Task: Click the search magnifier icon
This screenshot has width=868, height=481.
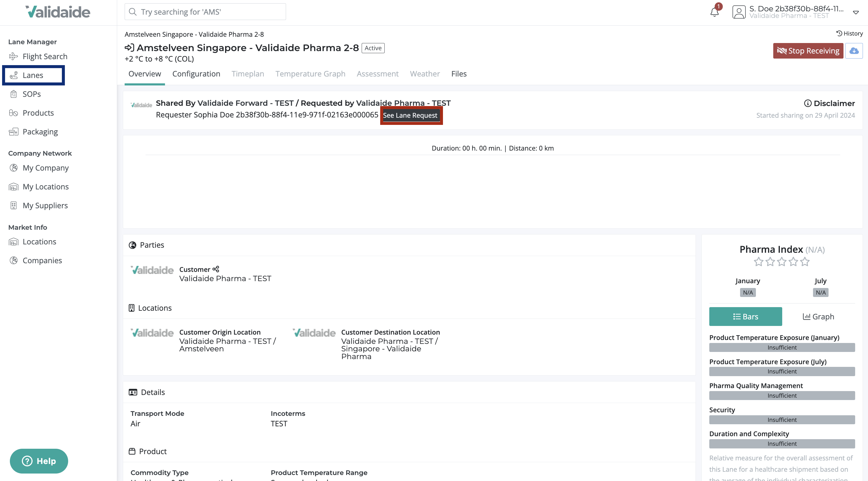Action: (x=133, y=12)
